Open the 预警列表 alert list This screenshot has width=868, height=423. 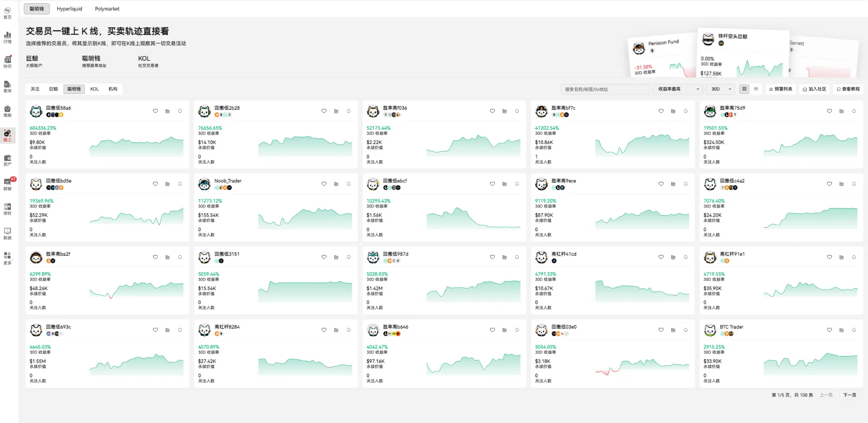(780, 89)
